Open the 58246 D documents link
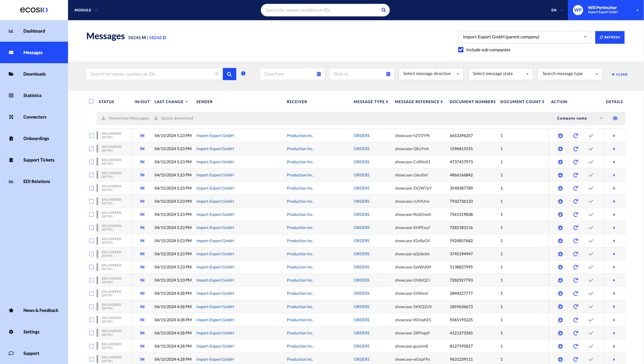644x364 pixels. point(157,37)
